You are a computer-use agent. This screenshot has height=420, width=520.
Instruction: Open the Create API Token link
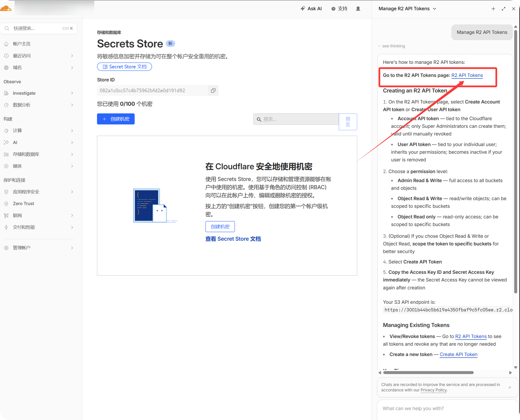coord(459,355)
